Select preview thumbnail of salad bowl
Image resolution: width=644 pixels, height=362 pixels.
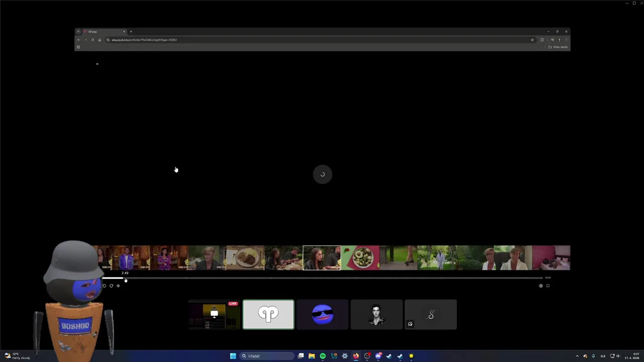tap(360, 258)
